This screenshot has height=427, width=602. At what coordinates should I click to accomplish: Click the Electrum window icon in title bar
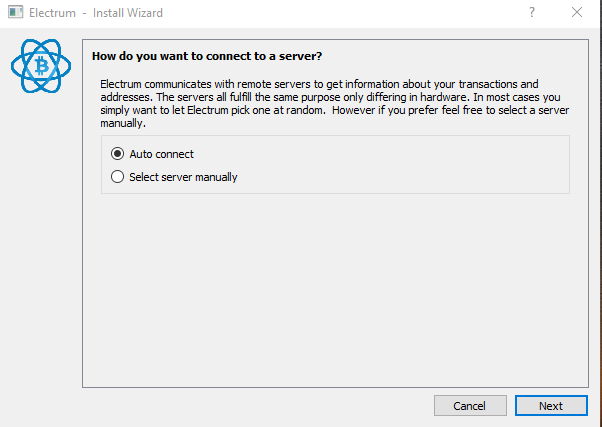[16, 12]
